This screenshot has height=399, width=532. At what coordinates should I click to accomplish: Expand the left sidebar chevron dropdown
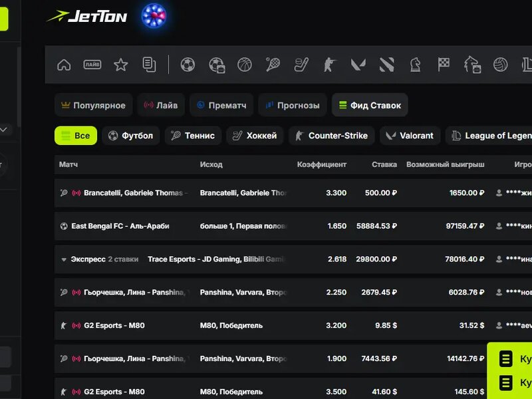(4, 130)
